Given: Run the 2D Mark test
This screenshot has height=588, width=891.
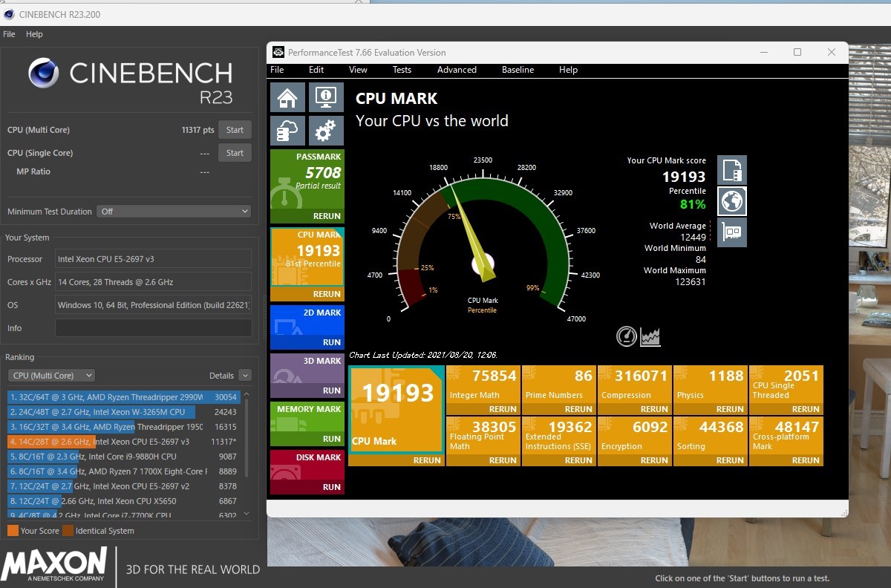Looking at the screenshot, I should coord(332,342).
